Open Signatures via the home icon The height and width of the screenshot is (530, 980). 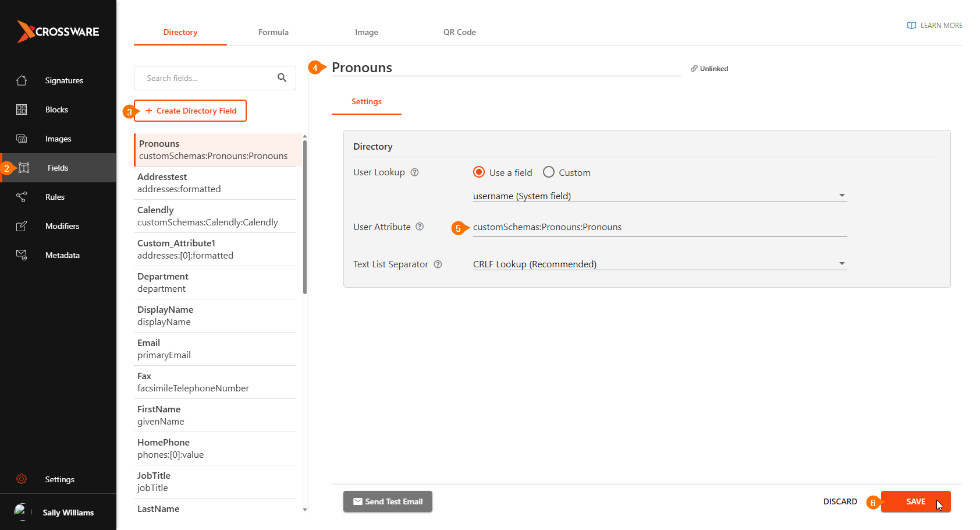click(22, 80)
